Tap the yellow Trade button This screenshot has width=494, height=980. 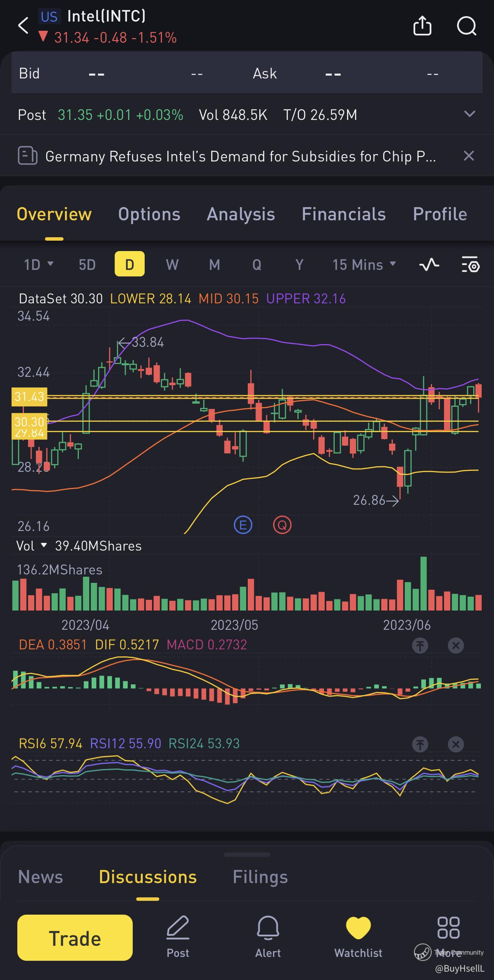pyautogui.click(x=75, y=938)
